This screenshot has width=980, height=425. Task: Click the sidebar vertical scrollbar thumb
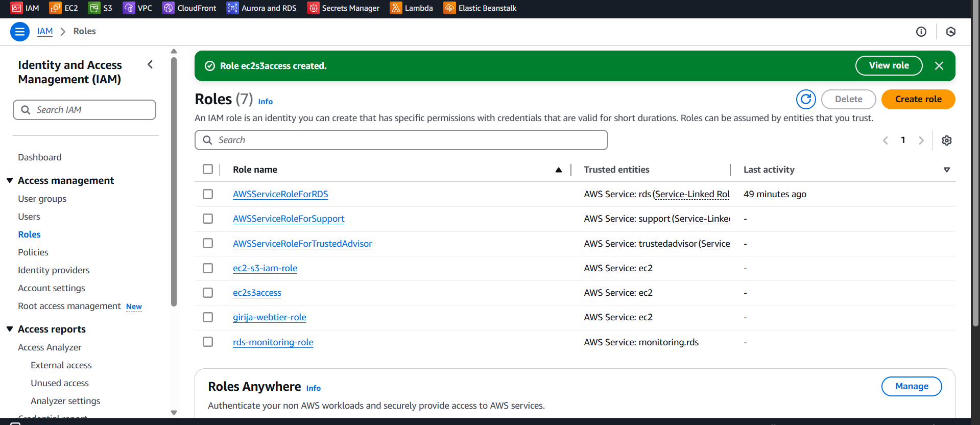coord(174,181)
